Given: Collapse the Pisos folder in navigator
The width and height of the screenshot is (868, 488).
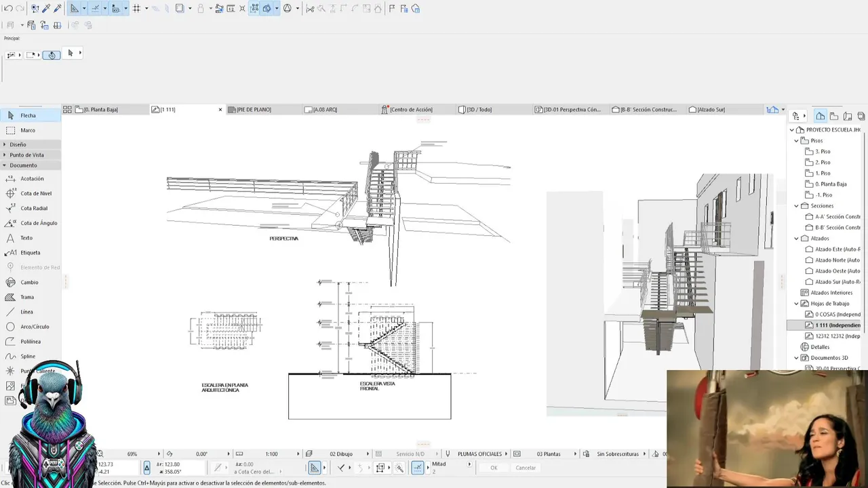Looking at the screenshot, I should pyautogui.click(x=797, y=140).
